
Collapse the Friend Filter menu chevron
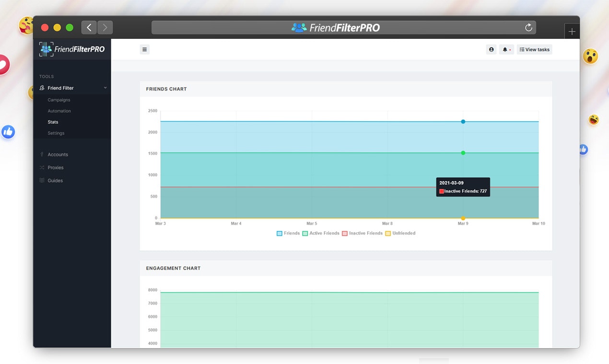(x=105, y=88)
